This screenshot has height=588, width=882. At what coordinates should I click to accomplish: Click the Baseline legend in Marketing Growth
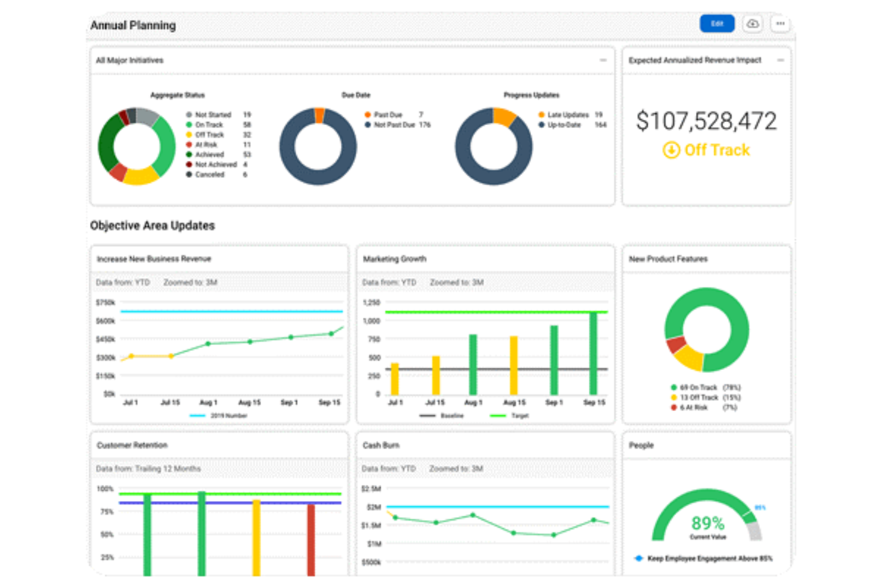442,416
